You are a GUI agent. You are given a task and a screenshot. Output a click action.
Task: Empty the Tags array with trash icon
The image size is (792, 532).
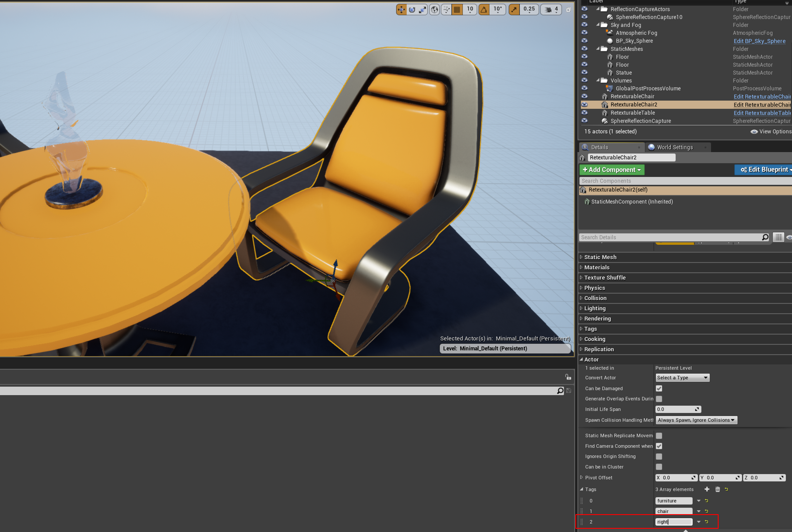click(x=718, y=489)
